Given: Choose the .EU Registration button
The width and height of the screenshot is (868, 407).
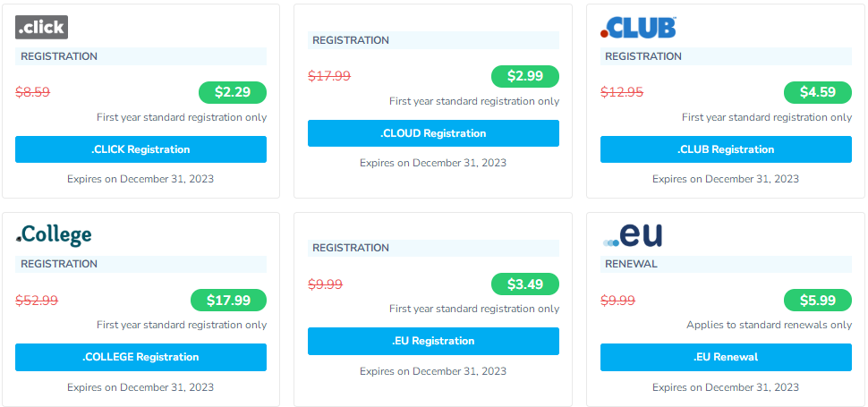Looking at the screenshot, I should (x=433, y=341).
